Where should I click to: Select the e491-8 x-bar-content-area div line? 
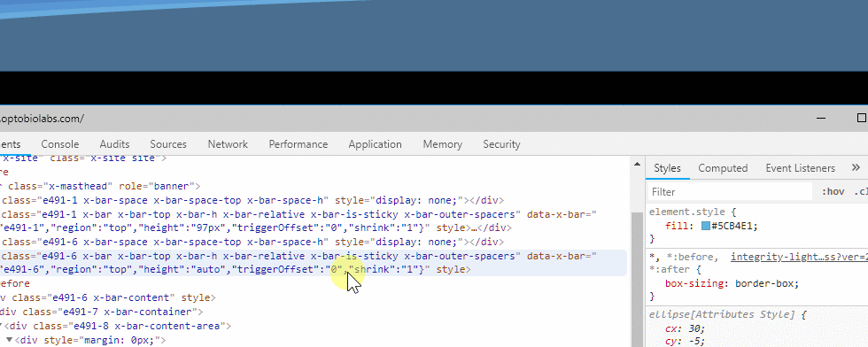click(x=116, y=326)
